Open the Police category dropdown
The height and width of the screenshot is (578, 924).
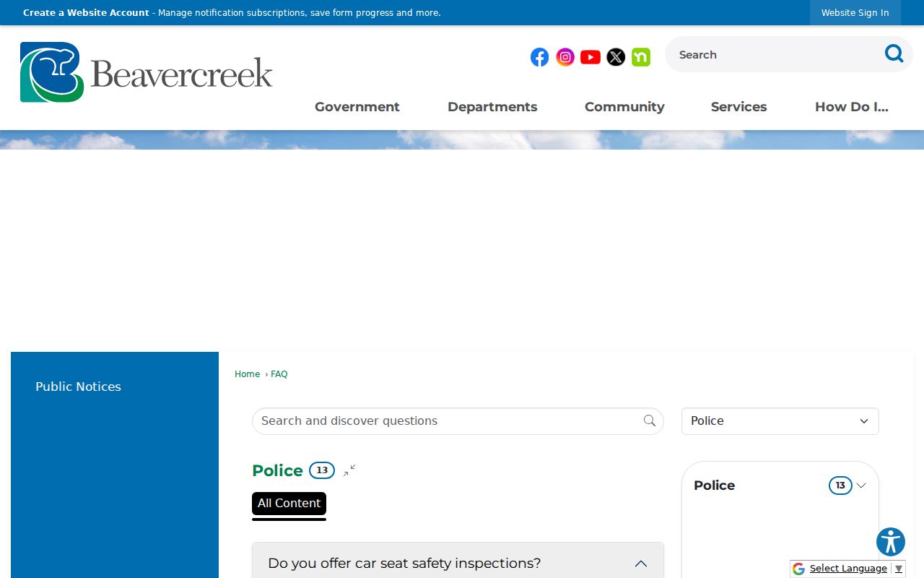tap(780, 421)
